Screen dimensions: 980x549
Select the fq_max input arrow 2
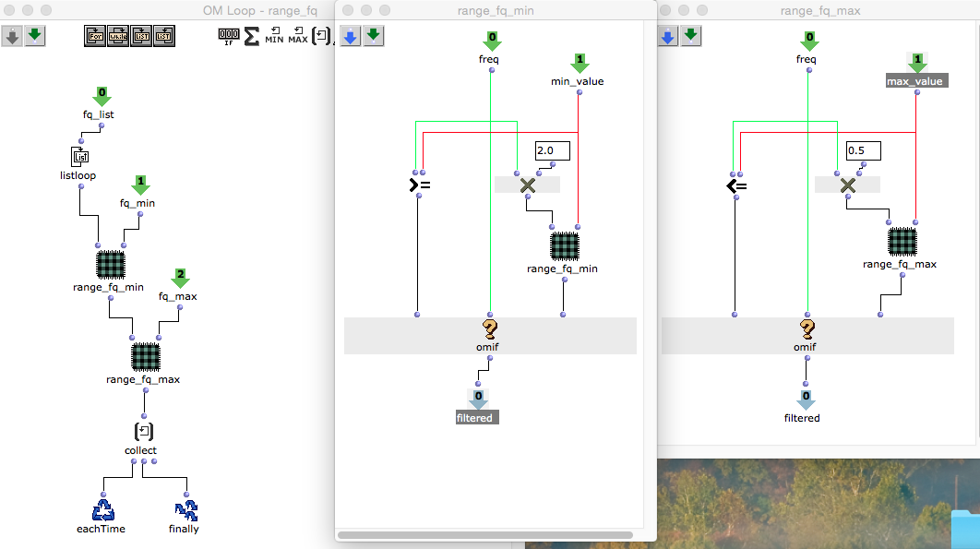(x=180, y=279)
